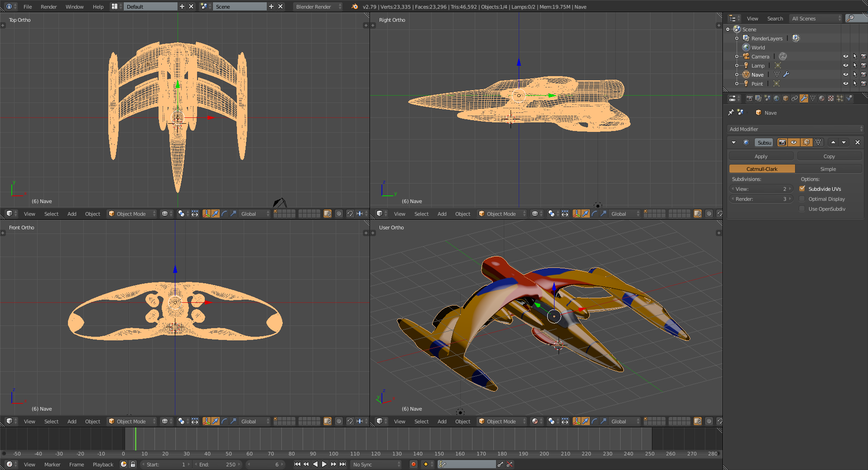Image resolution: width=868 pixels, height=470 pixels.
Task: Open the Texture properties tab
Action: click(x=831, y=98)
